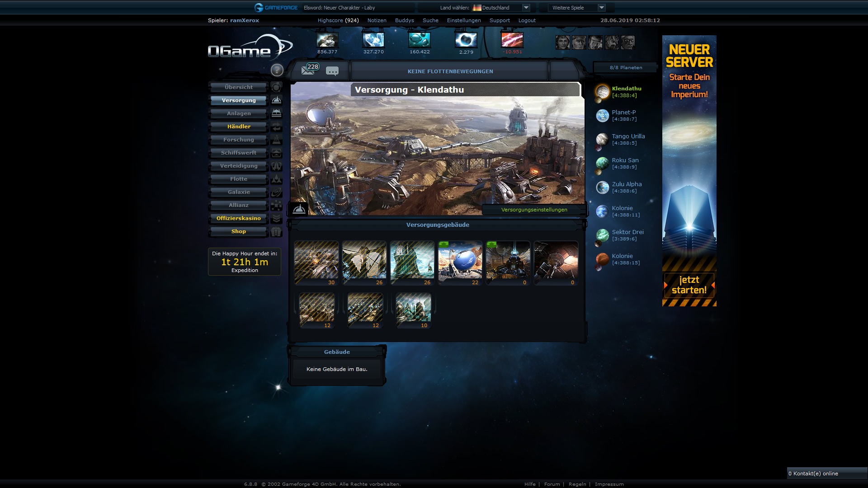This screenshot has height=488, width=868.
Task: Click the icon beside Versorgung menu
Action: point(276,100)
